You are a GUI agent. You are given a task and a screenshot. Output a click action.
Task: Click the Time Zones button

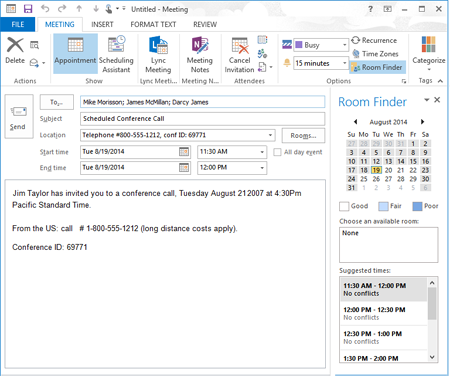tap(375, 54)
